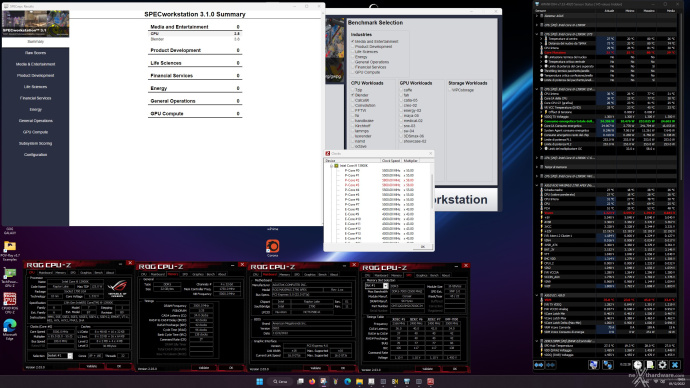Click About tab in CPU-Z Mainboard window
This screenshot has height=388, width=690.
tap(334, 275)
